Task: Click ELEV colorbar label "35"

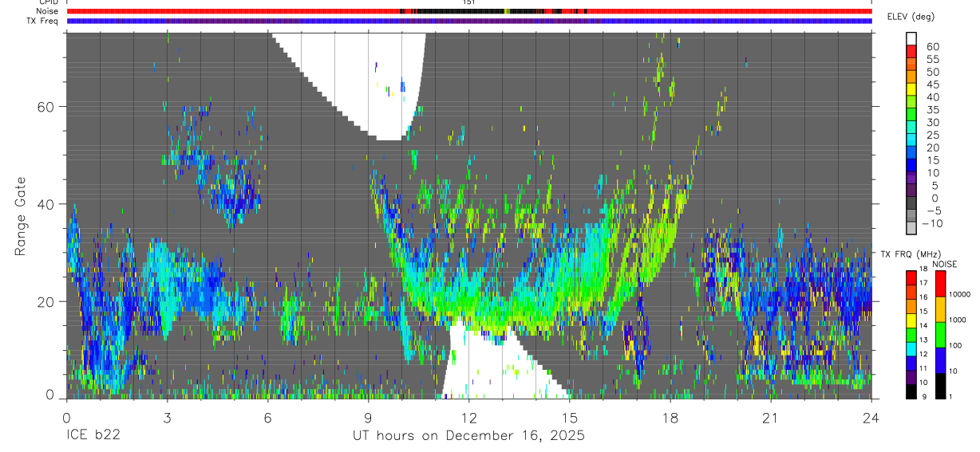Action: point(933,110)
